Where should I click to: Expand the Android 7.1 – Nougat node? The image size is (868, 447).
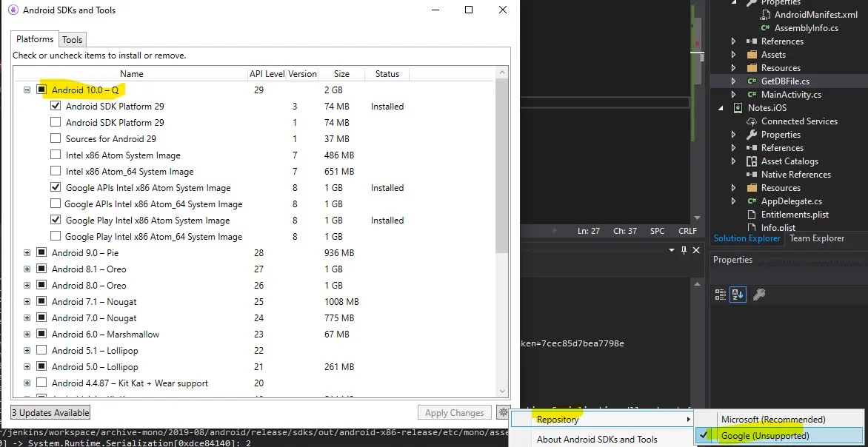(x=27, y=301)
